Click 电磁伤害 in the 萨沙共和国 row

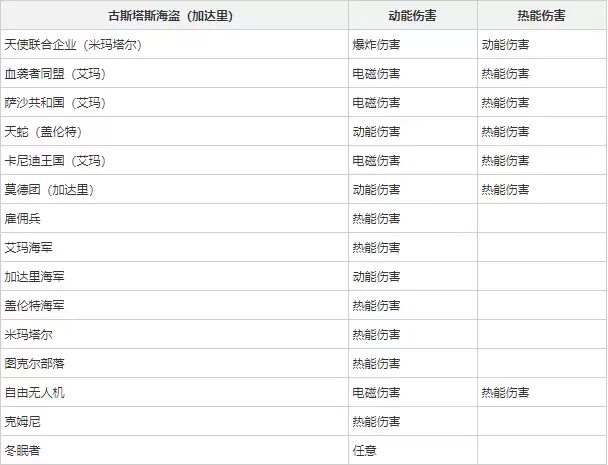pos(376,103)
